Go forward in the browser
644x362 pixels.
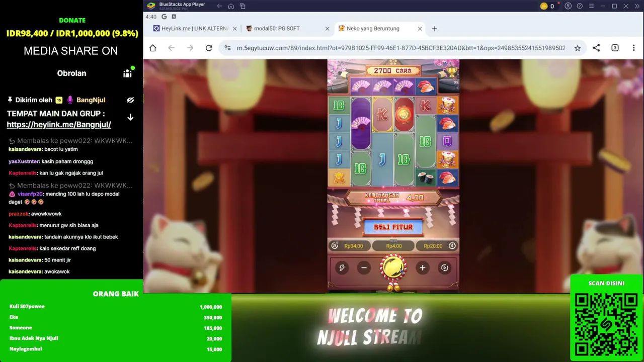pos(190,48)
